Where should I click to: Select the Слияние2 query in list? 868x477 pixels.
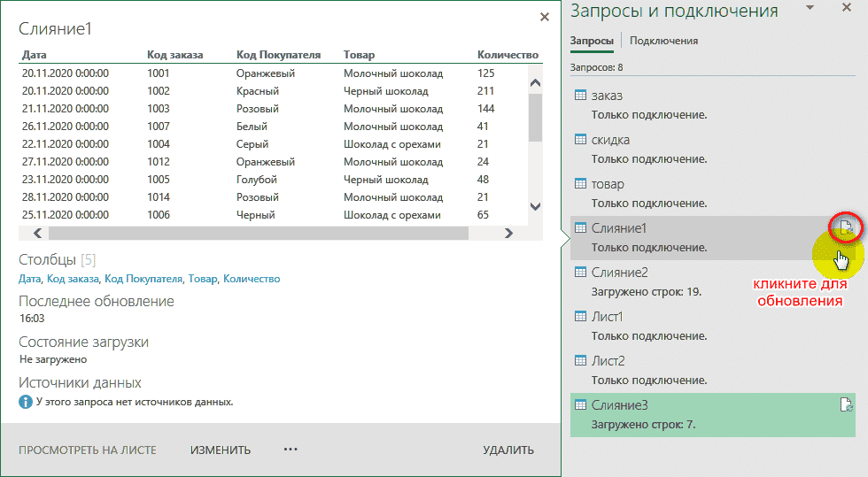(620, 273)
